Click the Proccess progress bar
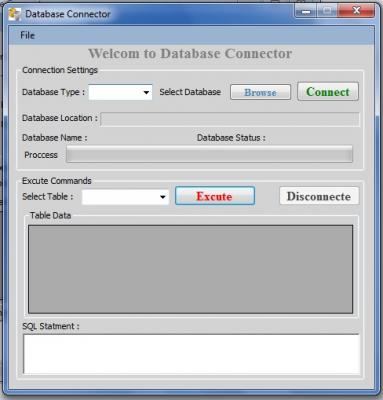This screenshot has width=383, height=400. coord(209,155)
